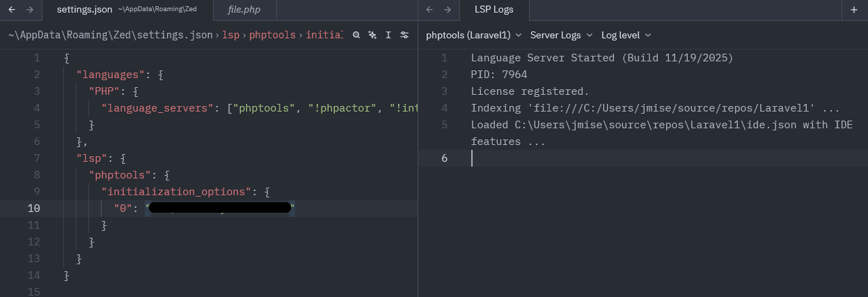The image size is (868, 297).
Task: Click the lsp breadcrumb segment
Action: tap(230, 35)
